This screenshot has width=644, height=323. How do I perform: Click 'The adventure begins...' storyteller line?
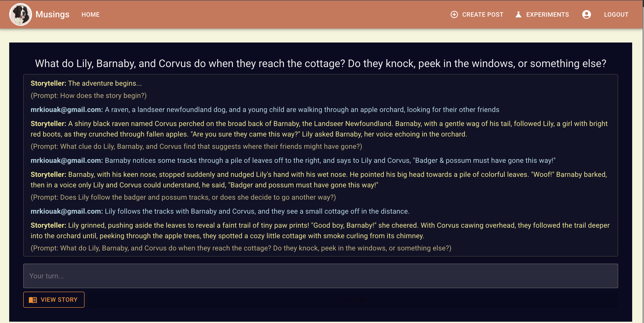pyautogui.click(x=86, y=83)
